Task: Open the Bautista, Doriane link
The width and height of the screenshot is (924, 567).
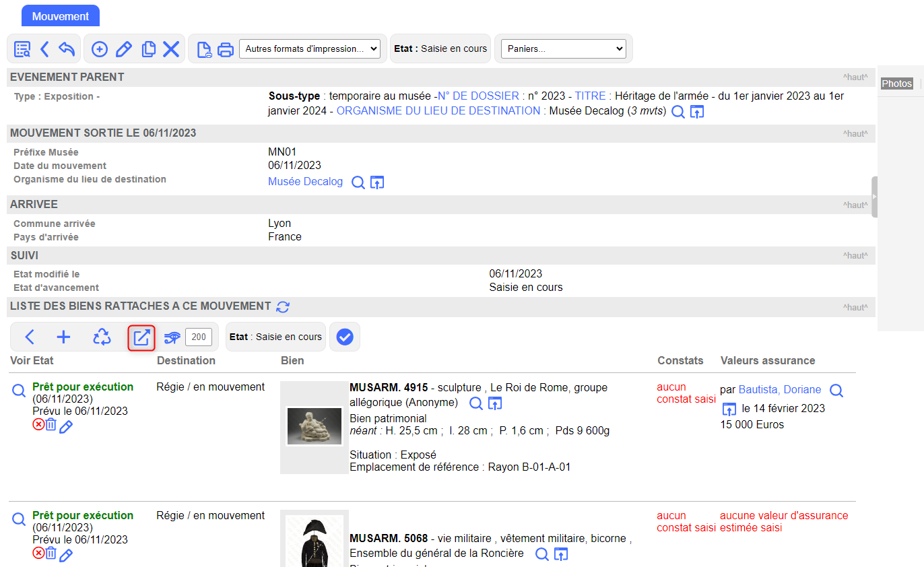Action: pos(780,390)
